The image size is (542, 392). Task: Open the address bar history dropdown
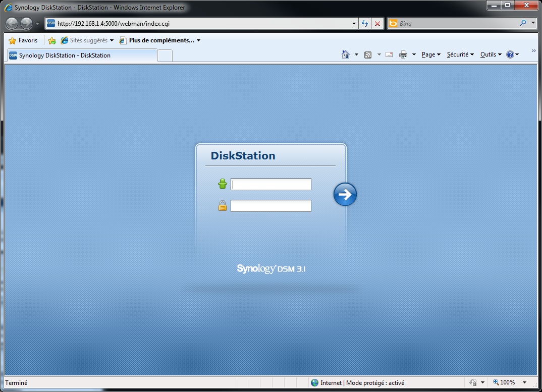(354, 24)
